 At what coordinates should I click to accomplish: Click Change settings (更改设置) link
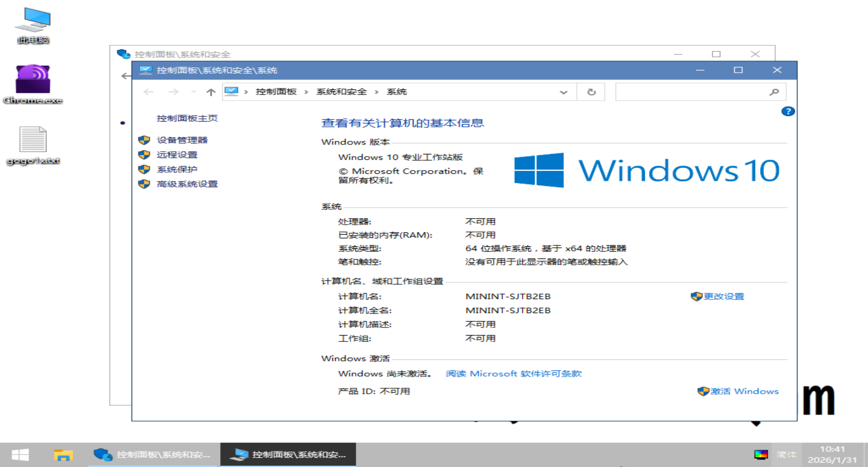click(723, 296)
